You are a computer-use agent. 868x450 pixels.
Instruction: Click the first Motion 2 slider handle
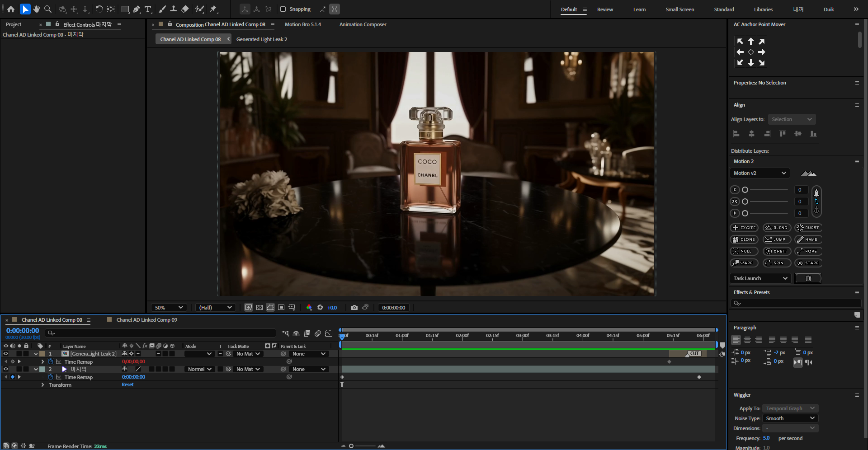pyautogui.click(x=745, y=190)
